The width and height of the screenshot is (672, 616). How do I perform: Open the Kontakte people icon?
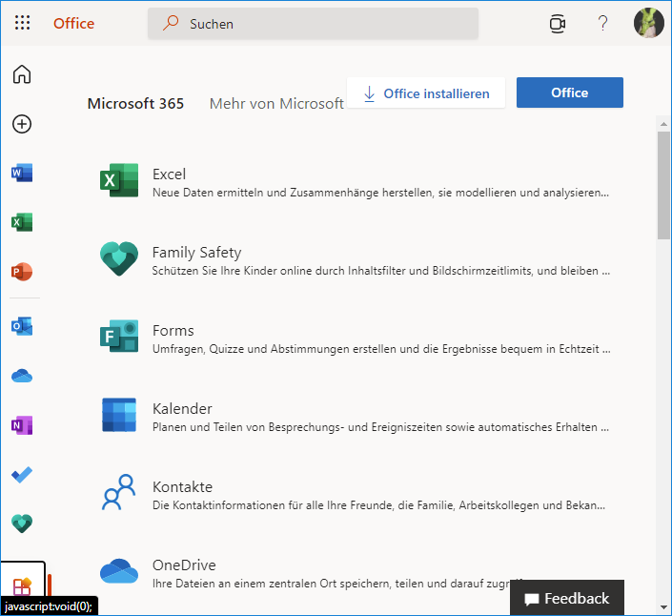click(119, 492)
